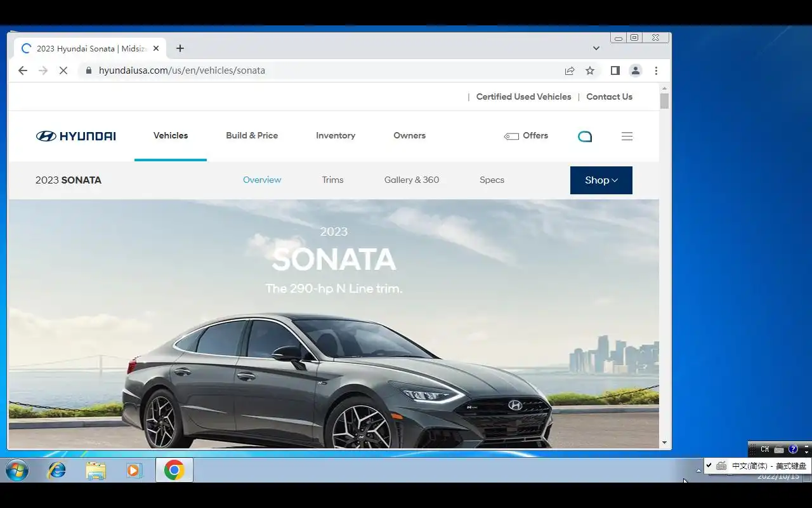This screenshot has width=812, height=508.
Task: Click 'The 290-hp N Line trim.' text
Action: 334,288
